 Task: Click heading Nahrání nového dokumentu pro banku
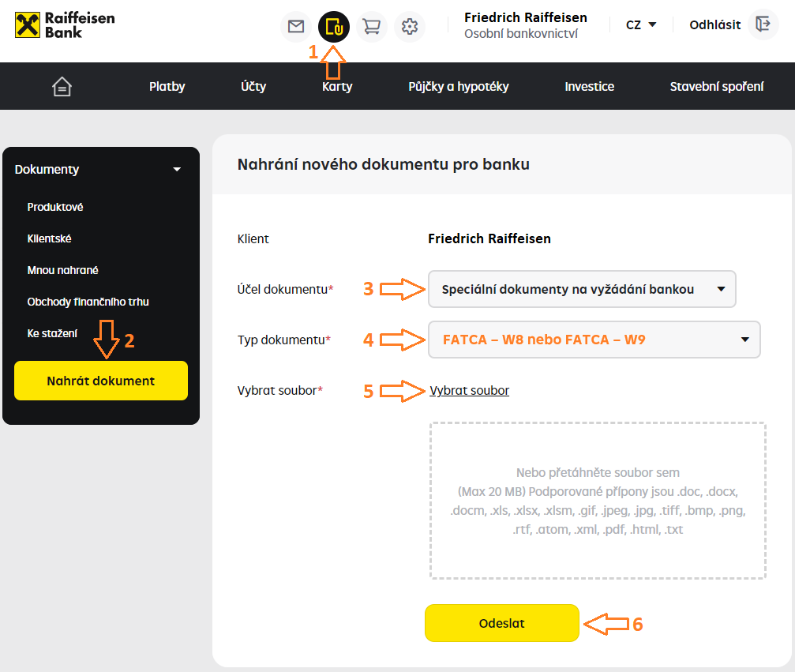click(x=384, y=164)
